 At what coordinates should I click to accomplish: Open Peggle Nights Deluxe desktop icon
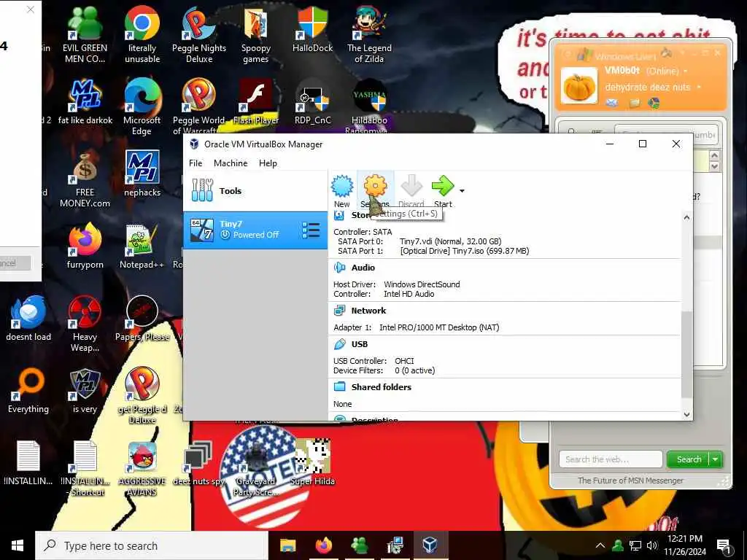coord(199,35)
